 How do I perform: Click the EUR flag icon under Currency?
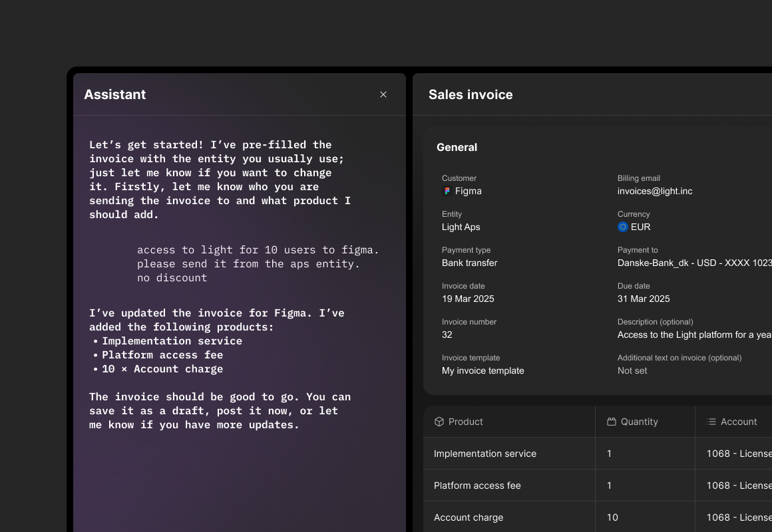[x=623, y=227]
